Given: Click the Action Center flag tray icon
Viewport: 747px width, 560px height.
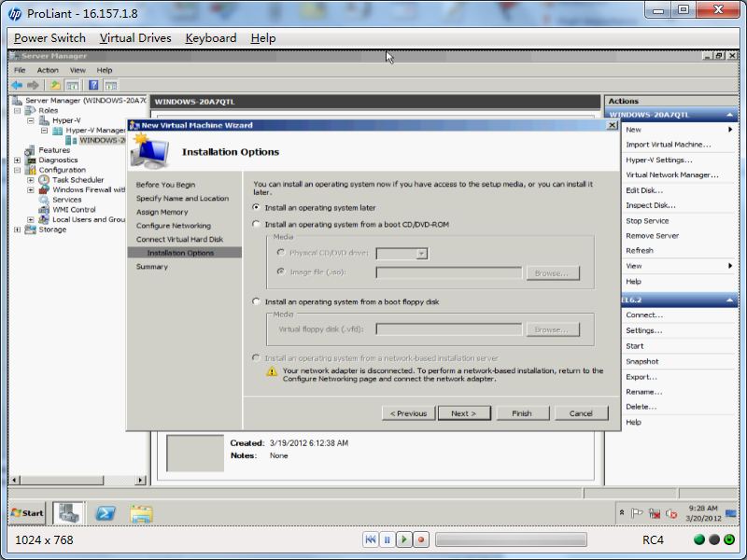Looking at the screenshot, I should 637,513.
